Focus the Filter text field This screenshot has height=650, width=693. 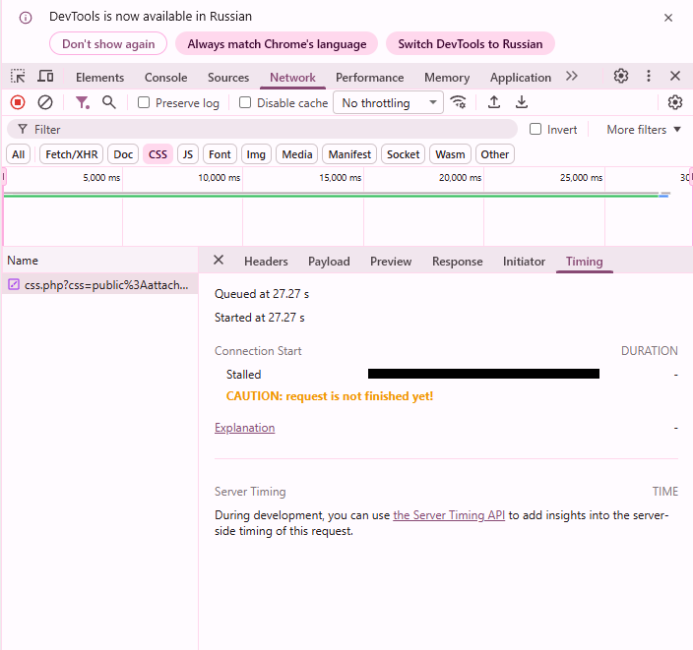[262, 129]
